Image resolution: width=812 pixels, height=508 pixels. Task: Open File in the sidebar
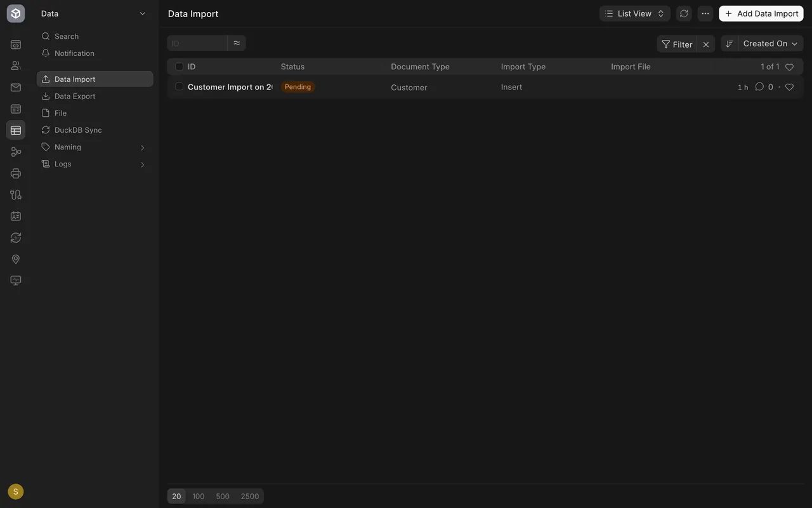(x=95, y=113)
